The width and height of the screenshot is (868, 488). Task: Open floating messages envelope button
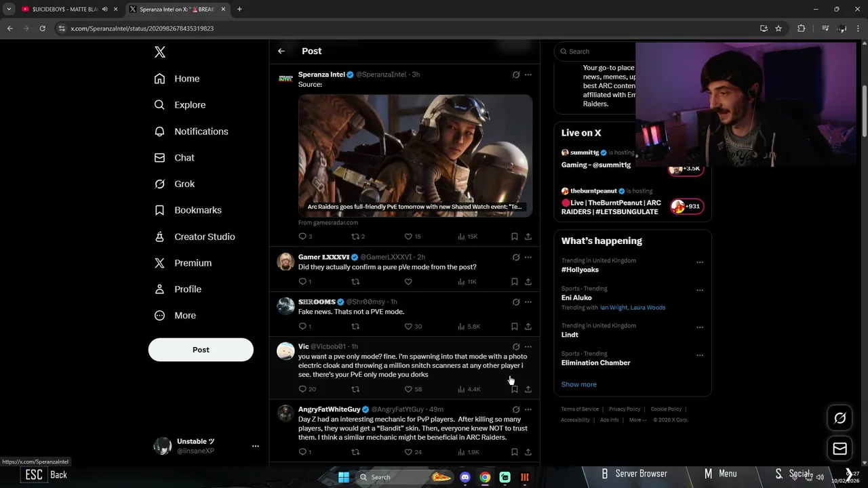[840, 449]
